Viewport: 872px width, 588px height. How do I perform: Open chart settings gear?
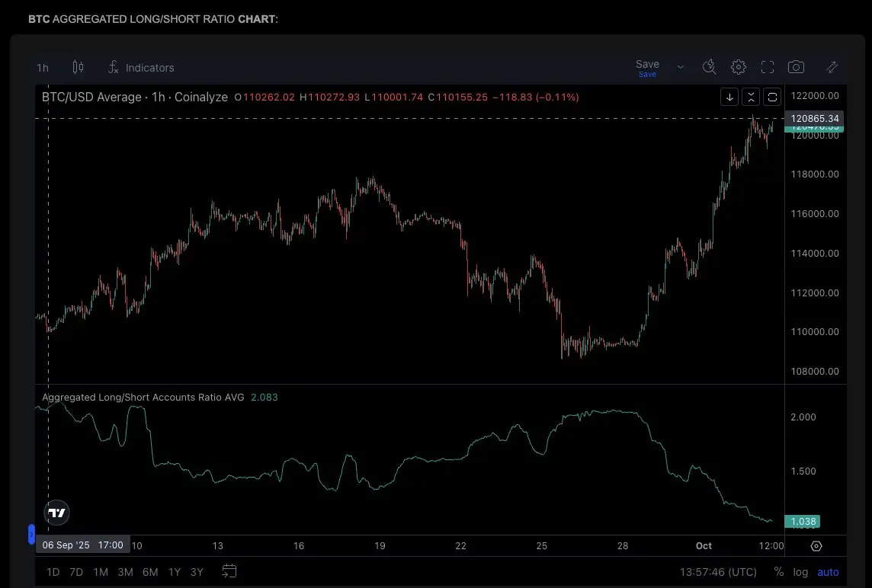739,67
